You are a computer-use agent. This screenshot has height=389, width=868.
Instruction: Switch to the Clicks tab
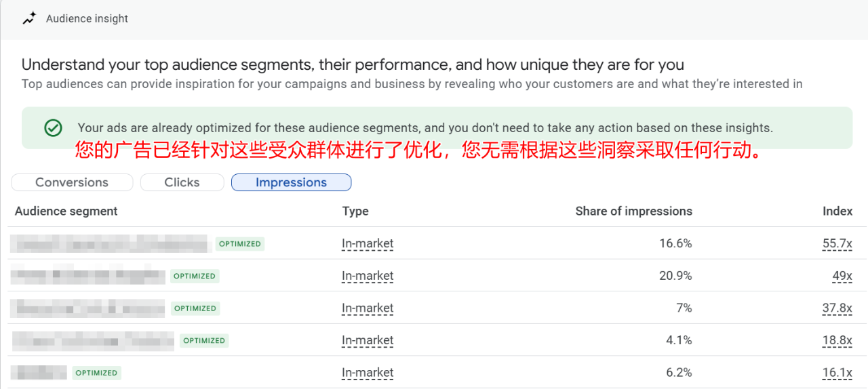click(x=182, y=182)
